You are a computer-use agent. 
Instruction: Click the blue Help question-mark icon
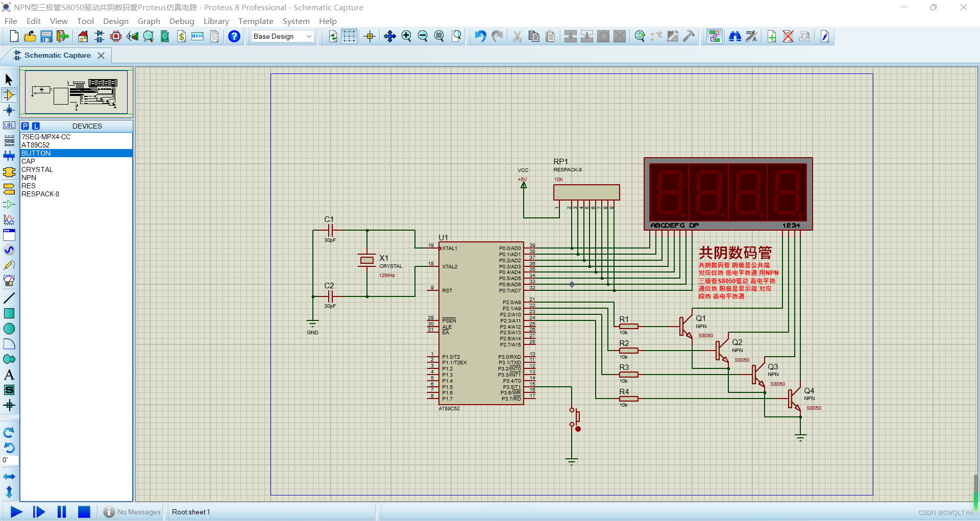point(234,36)
